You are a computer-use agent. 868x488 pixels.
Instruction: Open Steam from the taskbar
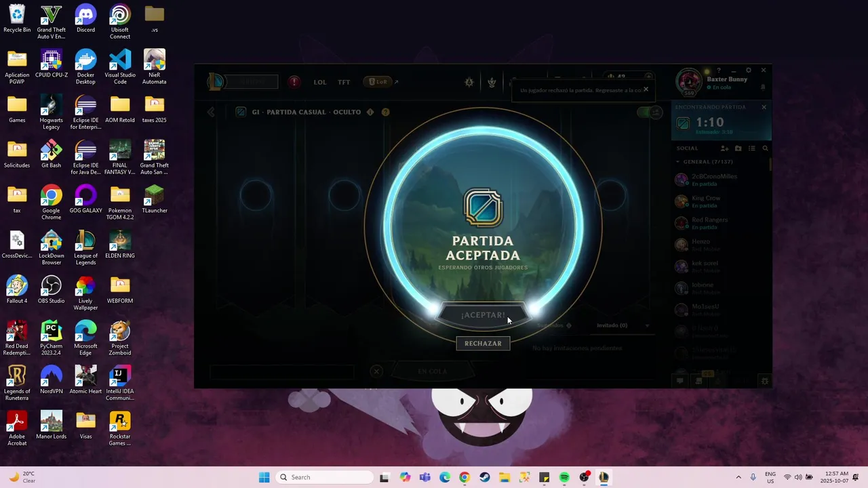tap(484, 477)
